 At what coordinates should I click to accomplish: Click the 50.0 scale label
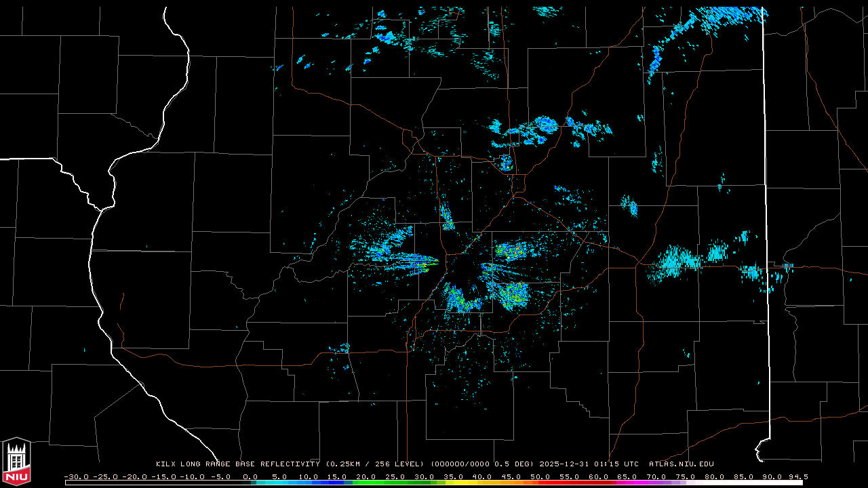coord(540,476)
